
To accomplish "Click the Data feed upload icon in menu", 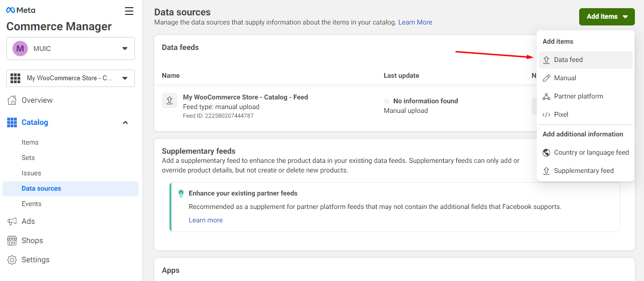I will click(546, 60).
